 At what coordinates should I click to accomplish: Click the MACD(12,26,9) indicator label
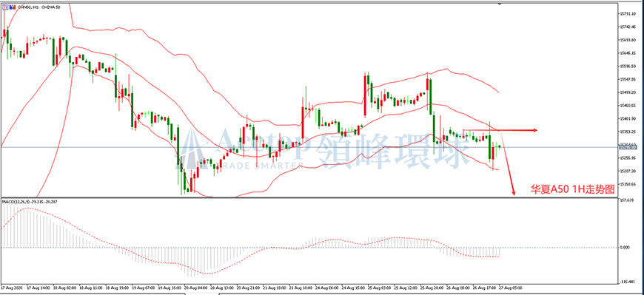pos(30,202)
